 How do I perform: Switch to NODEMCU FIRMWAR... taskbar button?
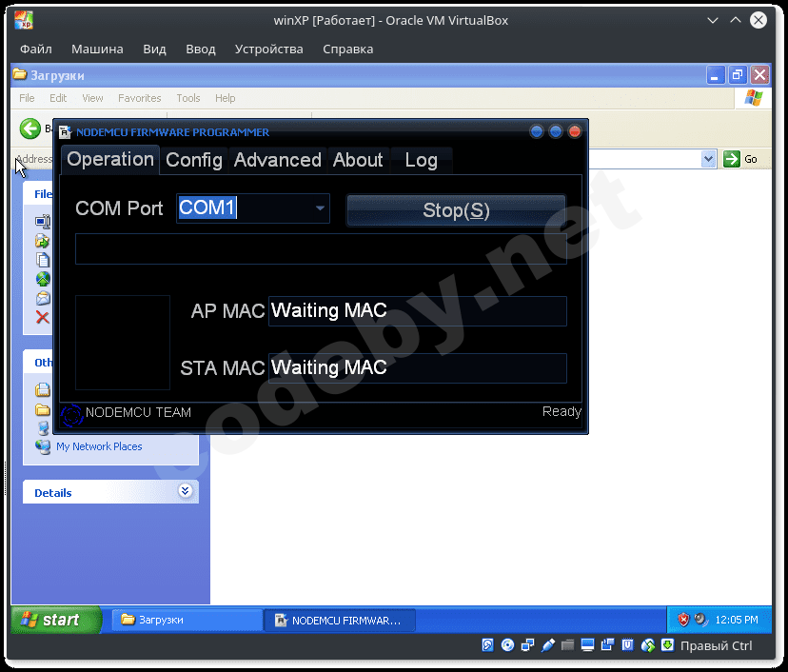pos(340,621)
